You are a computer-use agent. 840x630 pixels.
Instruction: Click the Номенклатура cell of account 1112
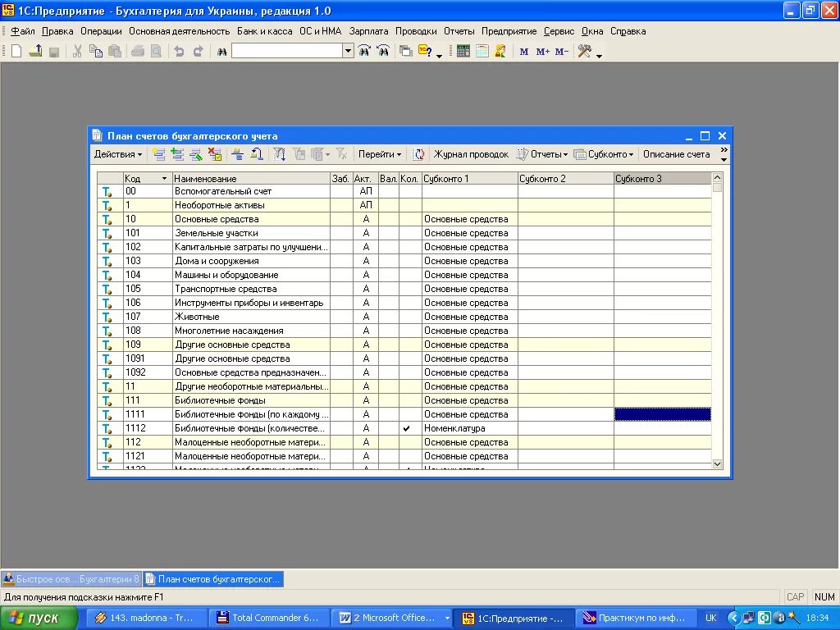coord(469,428)
